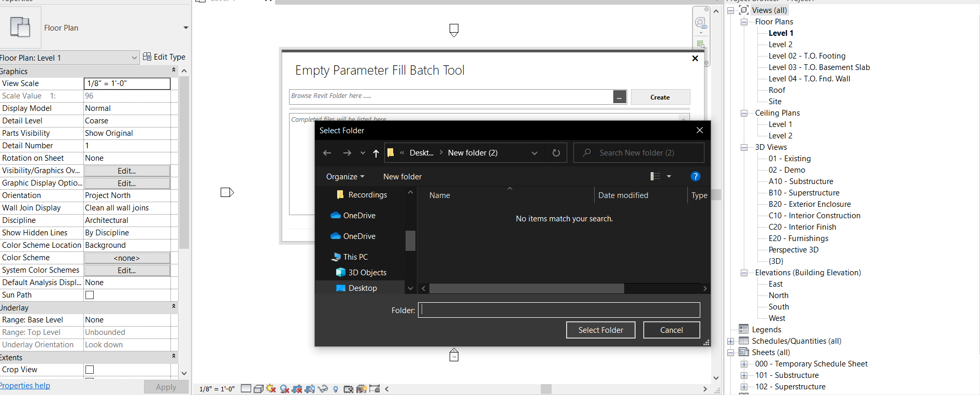
Task: Open Temporary View Properties icon
Action: tap(348, 388)
